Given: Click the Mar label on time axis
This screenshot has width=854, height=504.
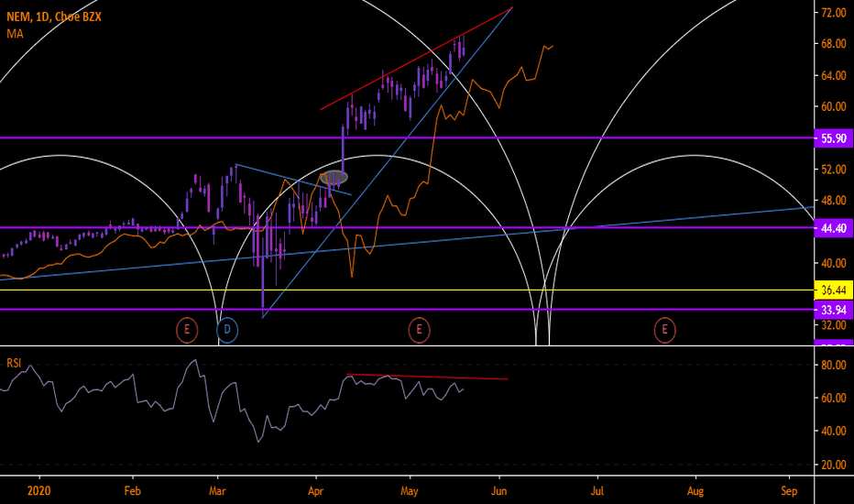Looking at the screenshot, I should tap(217, 491).
